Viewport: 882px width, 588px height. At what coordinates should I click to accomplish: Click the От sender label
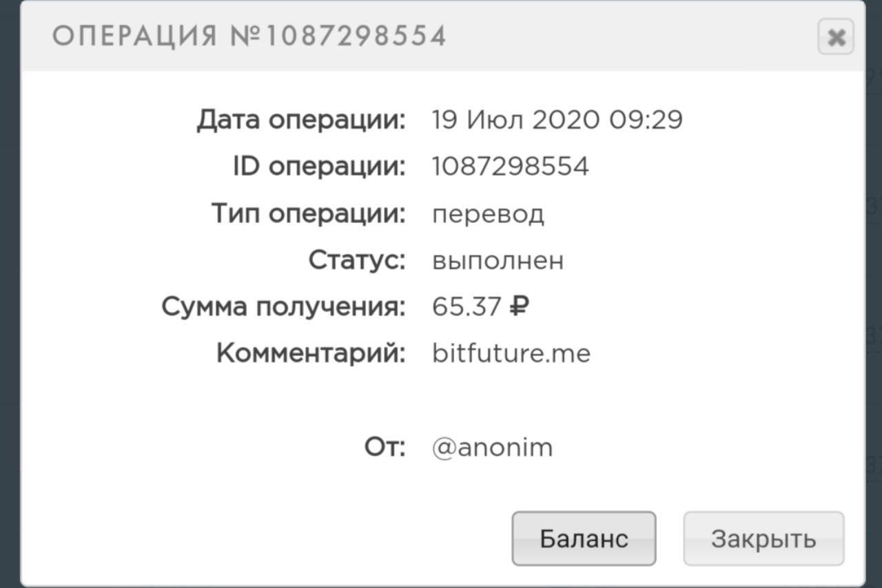click(385, 448)
